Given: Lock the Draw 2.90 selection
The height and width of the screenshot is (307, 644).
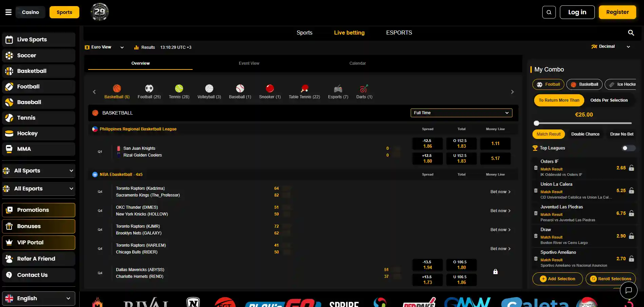Looking at the screenshot, I should click(x=631, y=236).
